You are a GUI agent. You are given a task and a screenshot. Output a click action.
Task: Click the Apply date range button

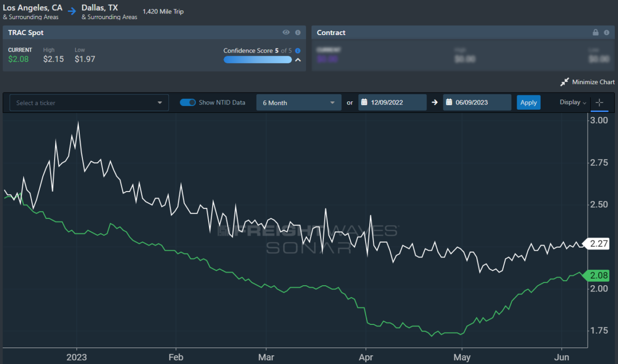tap(528, 102)
